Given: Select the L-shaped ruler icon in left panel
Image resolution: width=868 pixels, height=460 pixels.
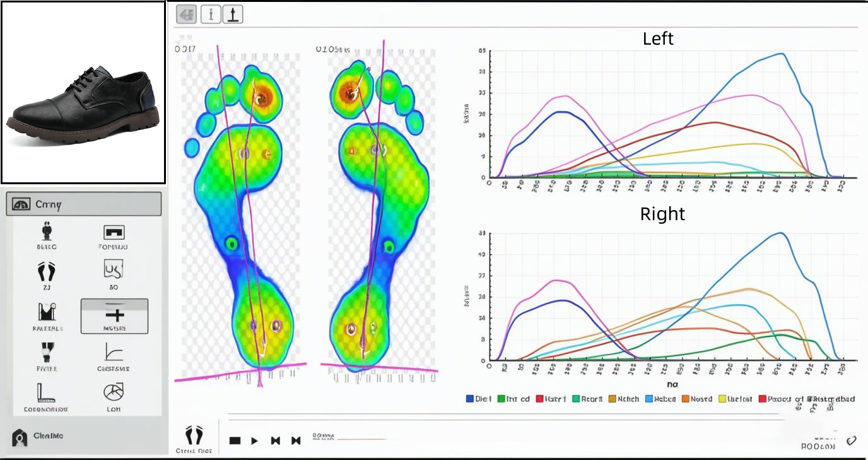Looking at the screenshot, I should pyautogui.click(x=46, y=392).
